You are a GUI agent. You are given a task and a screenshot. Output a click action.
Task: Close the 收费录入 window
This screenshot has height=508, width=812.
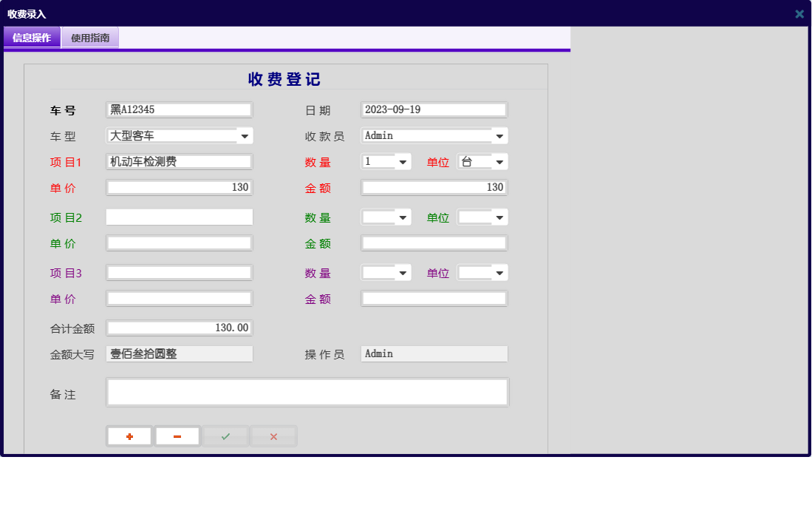click(799, 13)
